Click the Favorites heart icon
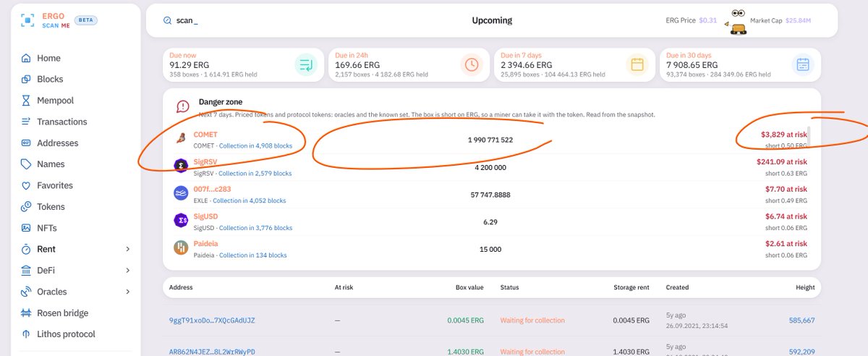 (26, 185)
